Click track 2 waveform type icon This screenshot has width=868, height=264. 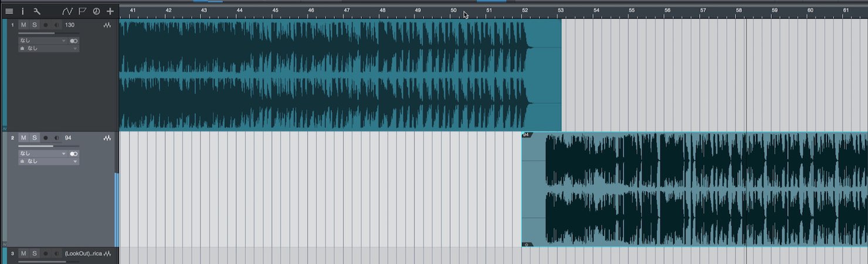[x=107, y=138]
